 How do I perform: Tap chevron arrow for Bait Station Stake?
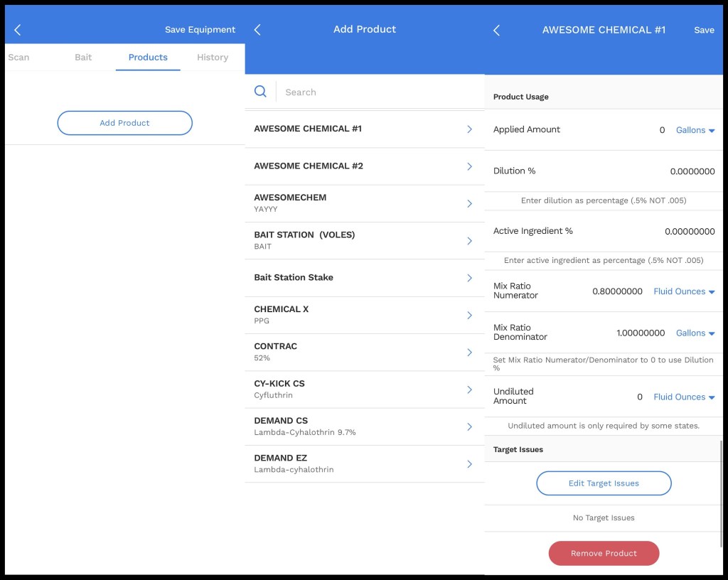[469, 278]
